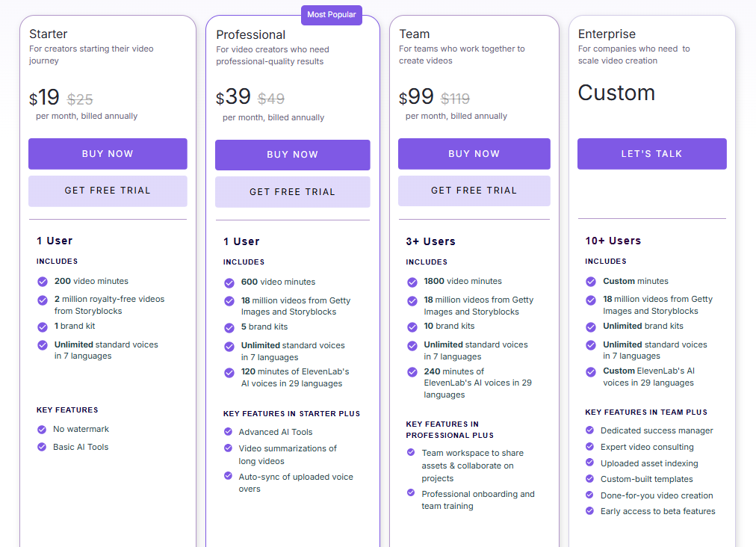The height and width of the screenshot is (547, 756).
Task: Click checkmark beside No watermark
Action: coord(42,429)
